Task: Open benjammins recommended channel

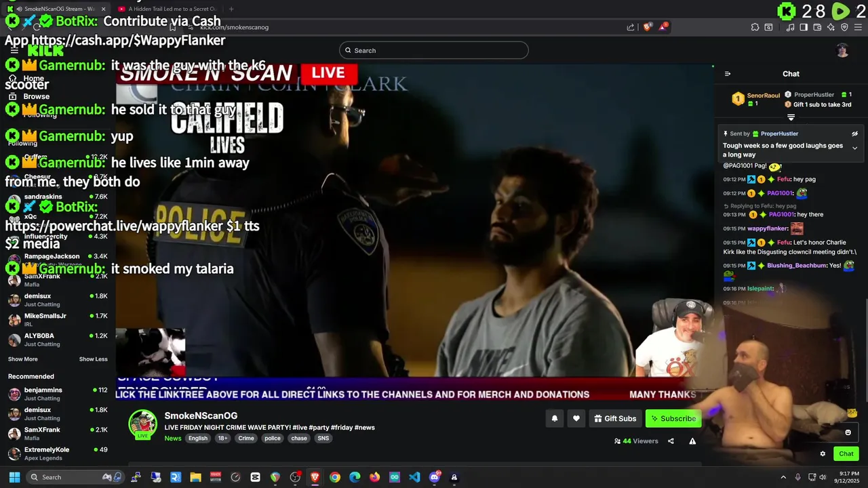Action: click(58, 394)
